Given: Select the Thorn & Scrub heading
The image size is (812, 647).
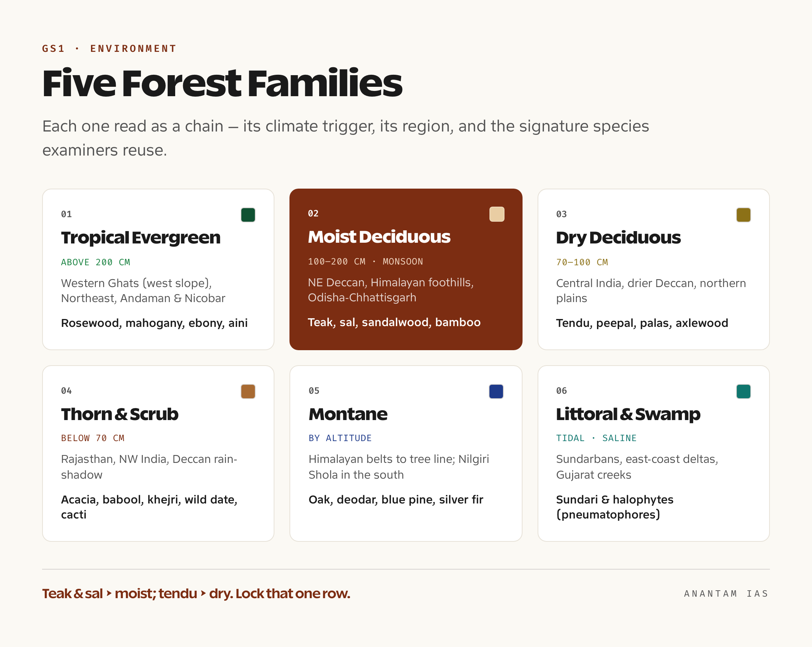Looking at the screenshot, I should point(120,414).
